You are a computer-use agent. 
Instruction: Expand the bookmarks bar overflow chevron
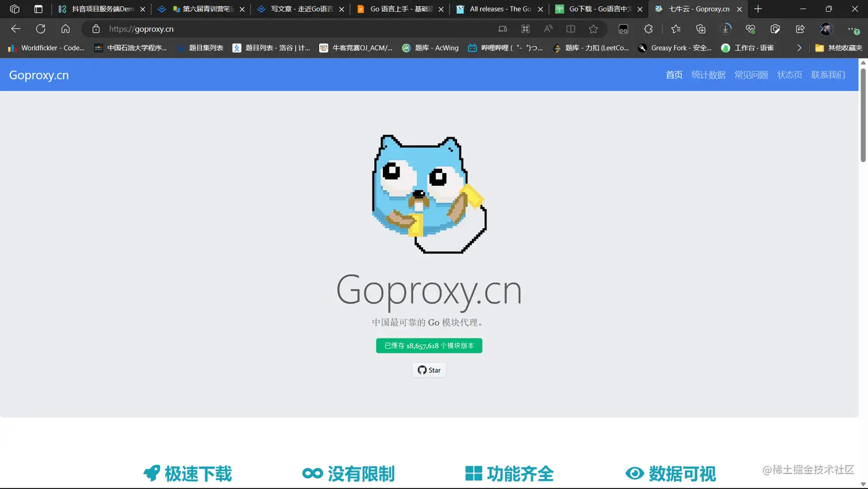(x=799, y=48)
